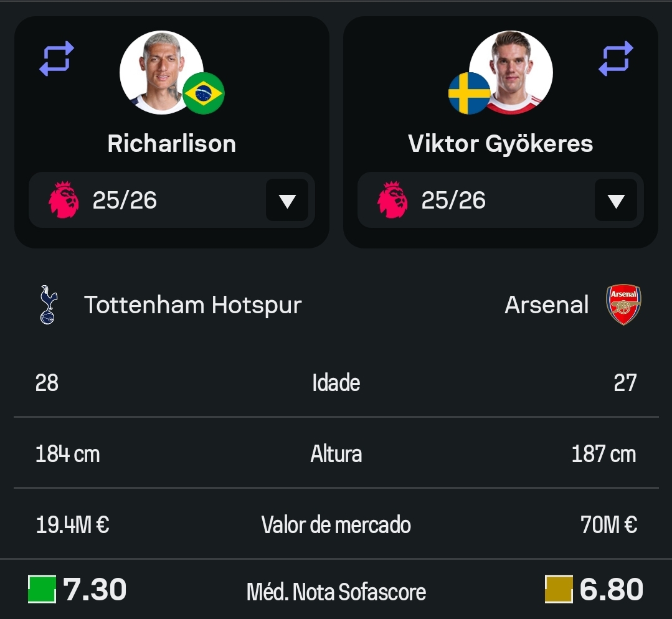This screenshot has height=619, width=672.
Task: Open the Tottenham Hotspur crest
Action: pyautogui.click(x=49, y=305)
